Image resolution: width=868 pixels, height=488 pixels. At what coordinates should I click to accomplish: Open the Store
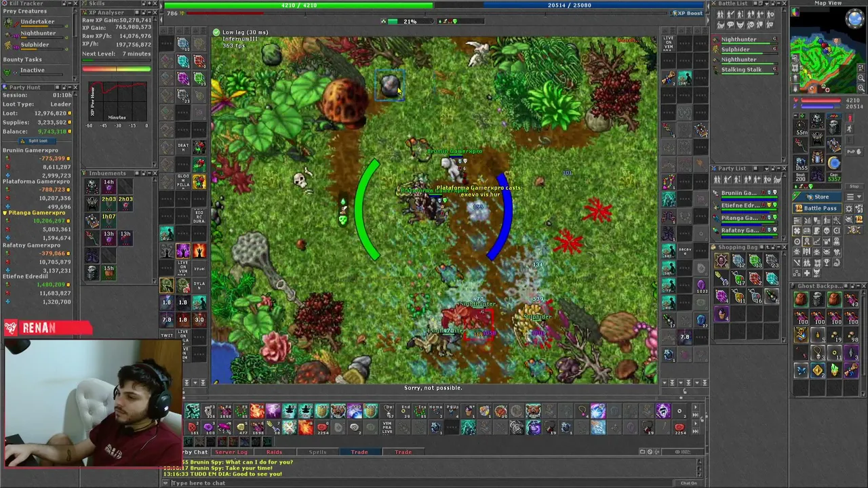coord(816,197)
